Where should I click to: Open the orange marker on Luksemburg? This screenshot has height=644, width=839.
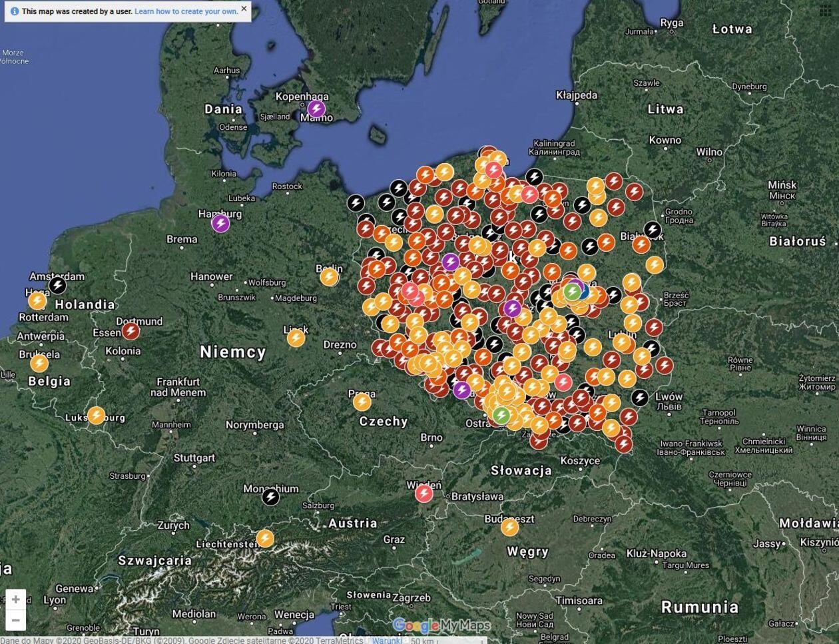97,416
